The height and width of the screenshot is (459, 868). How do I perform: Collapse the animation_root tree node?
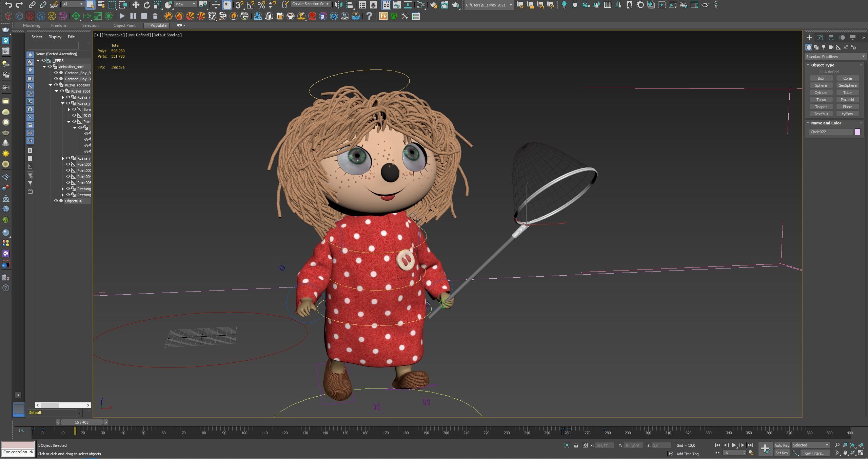(44, 66)
